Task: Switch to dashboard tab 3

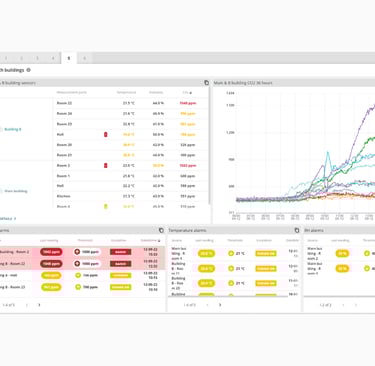Action: [37, 58]
